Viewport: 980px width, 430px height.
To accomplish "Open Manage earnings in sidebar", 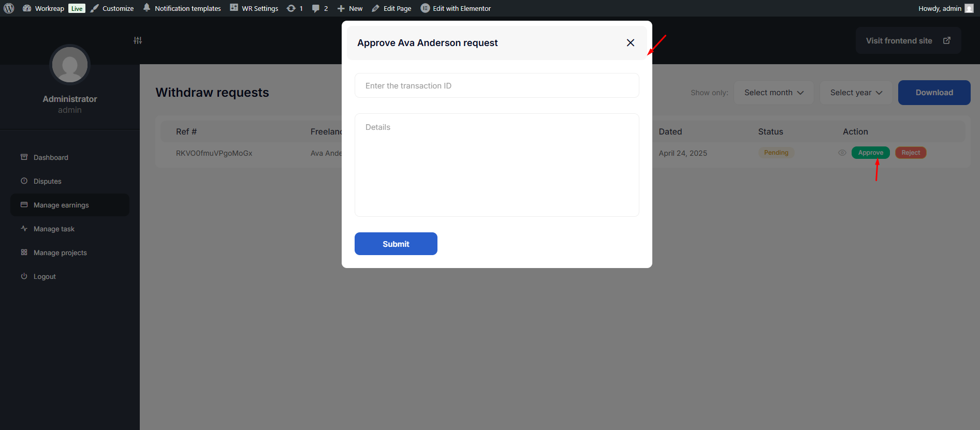I will 61,205.
